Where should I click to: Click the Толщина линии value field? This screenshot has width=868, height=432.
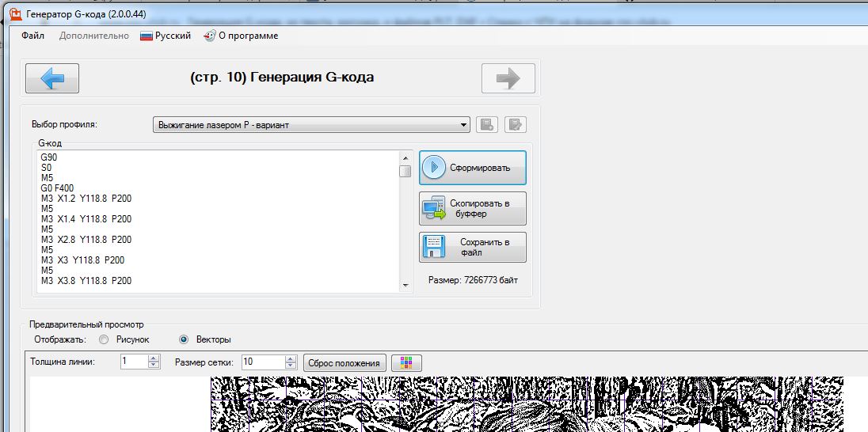(x=134, y=362)
